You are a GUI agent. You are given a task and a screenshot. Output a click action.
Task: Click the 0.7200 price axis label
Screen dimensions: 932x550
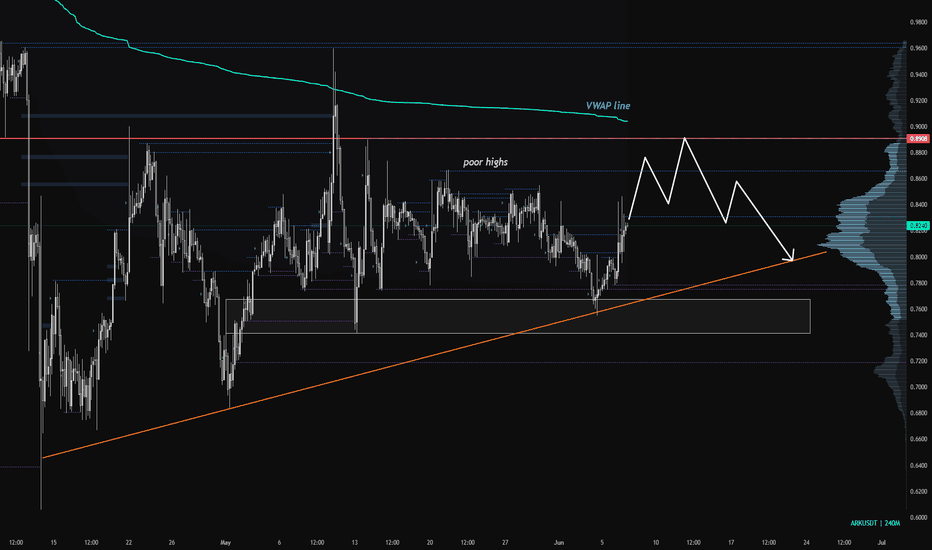point(918,362)
